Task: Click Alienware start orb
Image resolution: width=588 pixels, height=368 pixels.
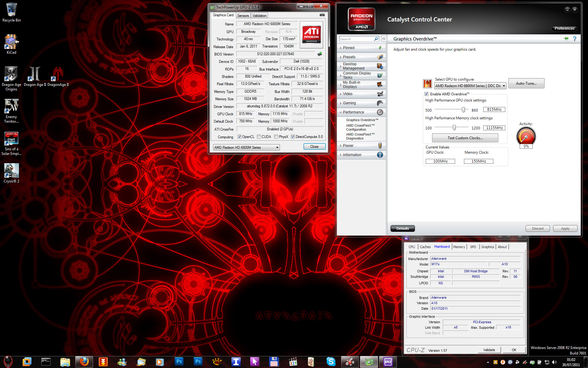Action: point(8,362)
